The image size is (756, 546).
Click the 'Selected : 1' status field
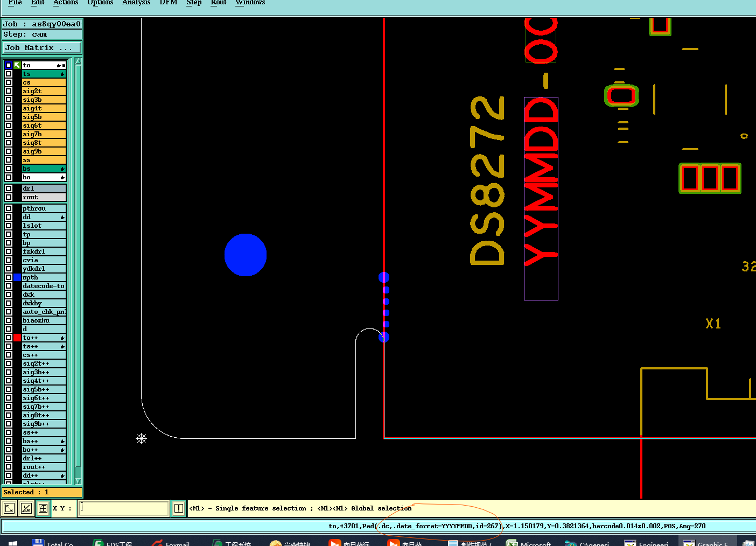coord(42,492)
